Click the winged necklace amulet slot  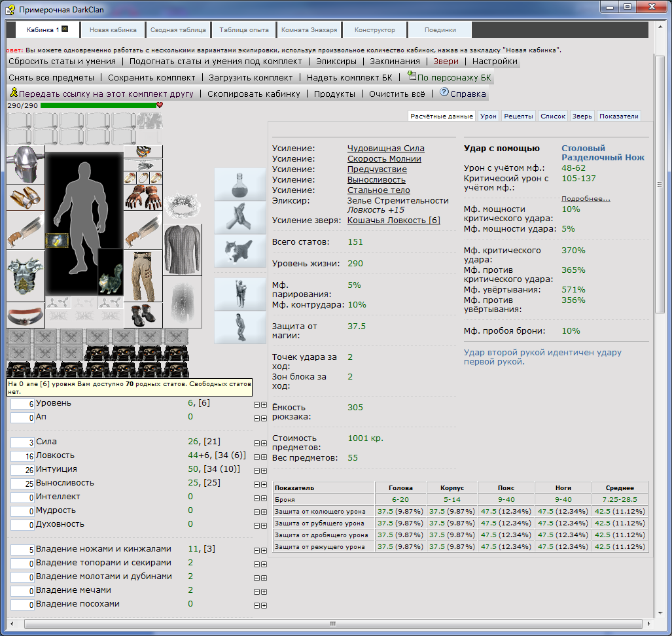143,165
